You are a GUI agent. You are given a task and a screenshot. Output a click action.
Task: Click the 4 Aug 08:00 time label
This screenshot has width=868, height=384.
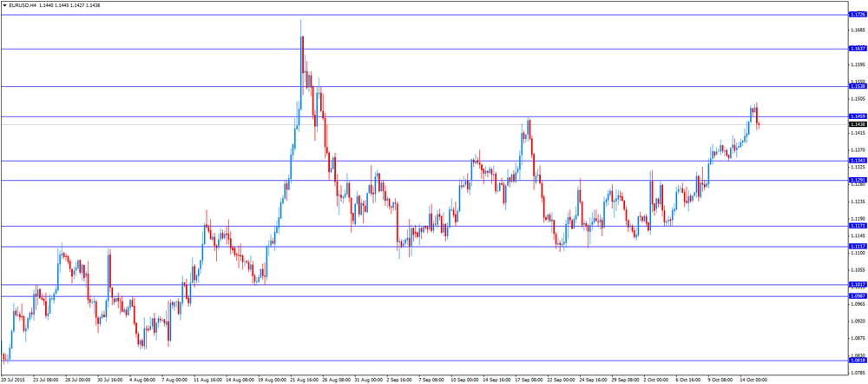(x=142, y=381)
